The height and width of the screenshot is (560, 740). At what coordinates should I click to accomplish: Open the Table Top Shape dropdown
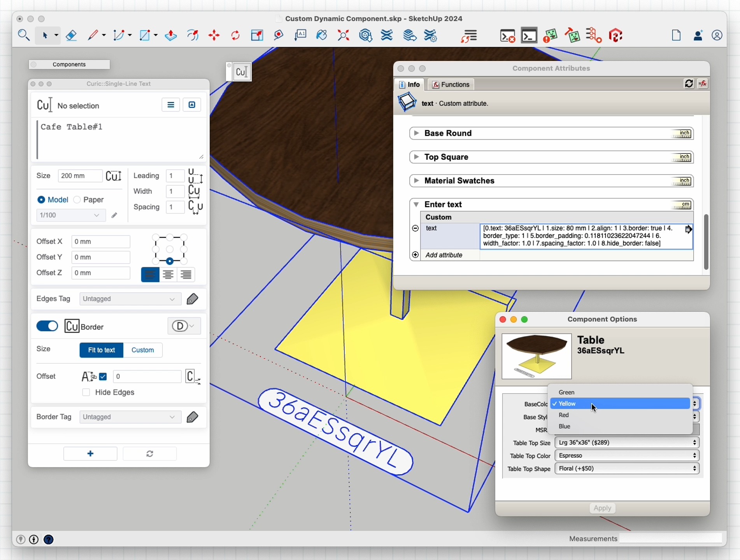[x=627, y=469]
